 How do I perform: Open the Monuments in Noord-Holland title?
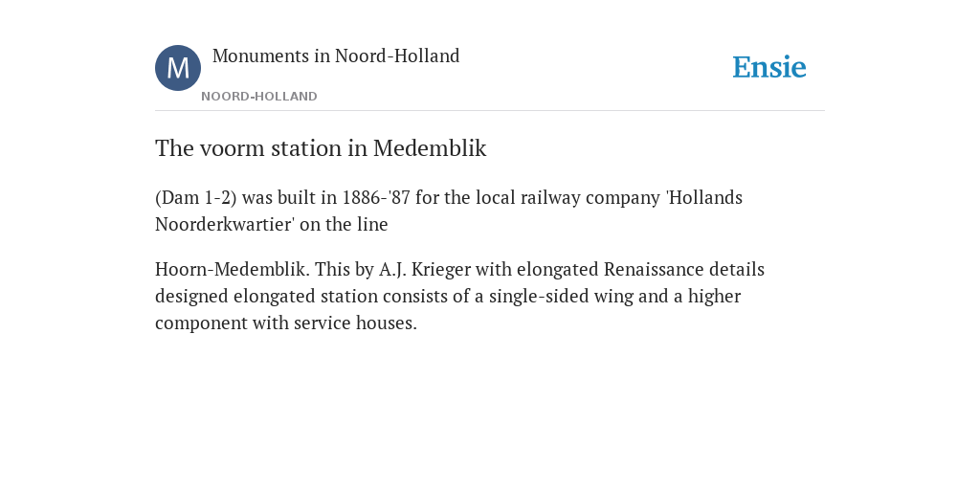336,56
